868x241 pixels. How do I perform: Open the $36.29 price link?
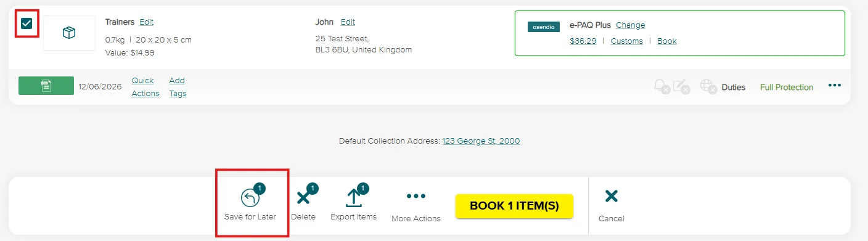click(583, 41)
